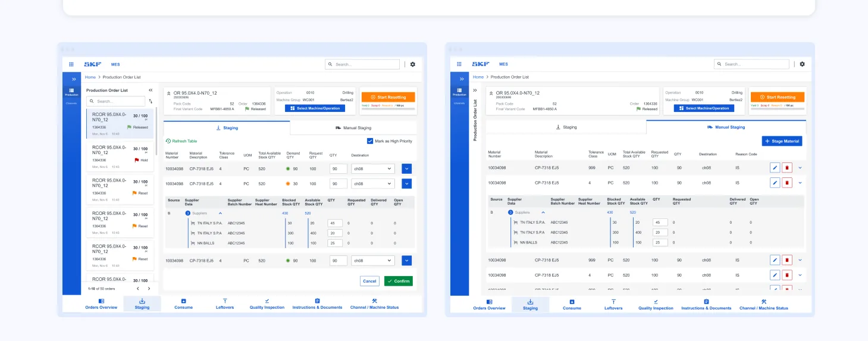This screenshot has height=341, width=868.
Task: Follow Home breadcrumb link in right window
Action: [x=478, y=77]
